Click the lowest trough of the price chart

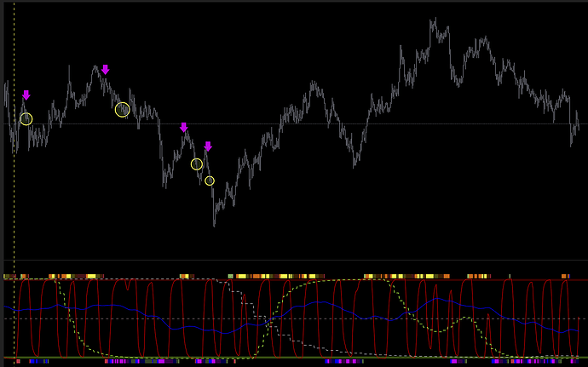coord(214,224)
